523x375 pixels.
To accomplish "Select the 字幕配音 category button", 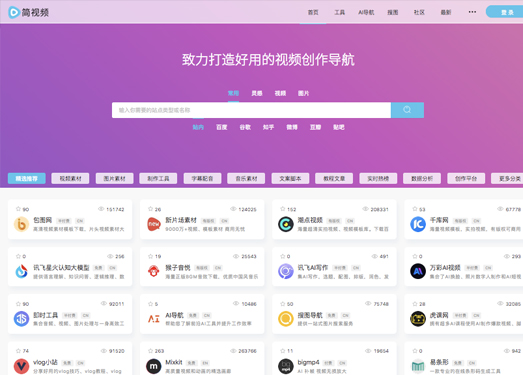I will 202,178.
